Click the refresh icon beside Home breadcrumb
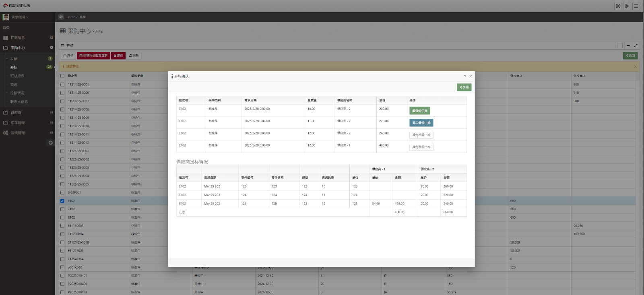644x295 pixels. pos(61,17)
